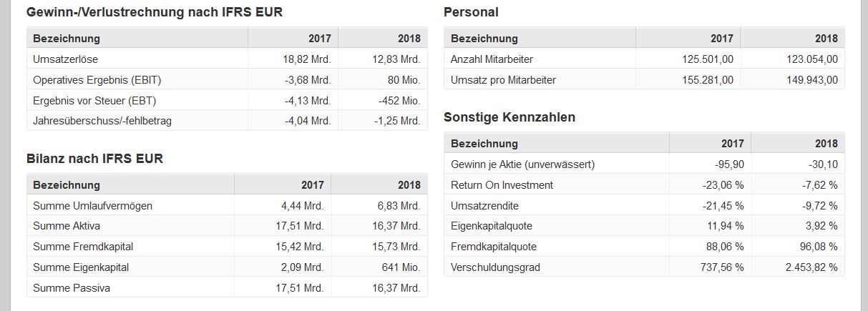Screen dimensions: 868x311
Task: Click the Return On Investment row label
Action: point(502,185)
